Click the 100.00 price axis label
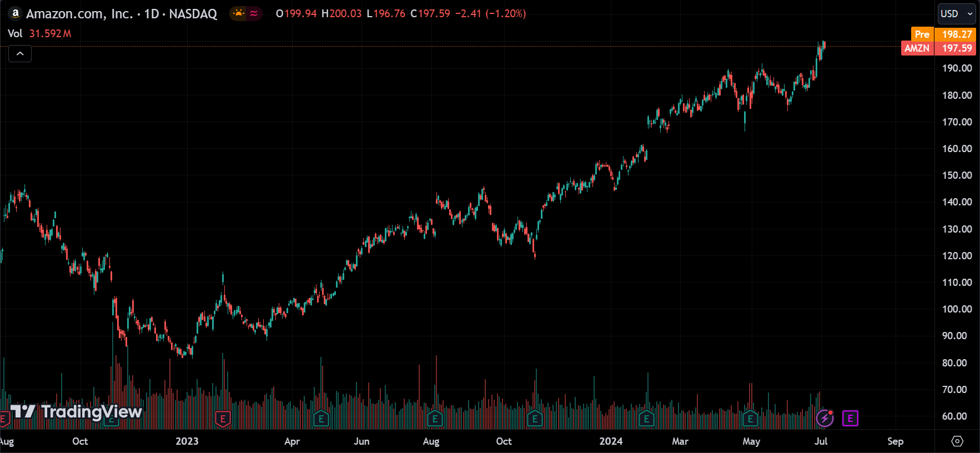This screenshot has width=980, height=453. [x=957, y=309]
